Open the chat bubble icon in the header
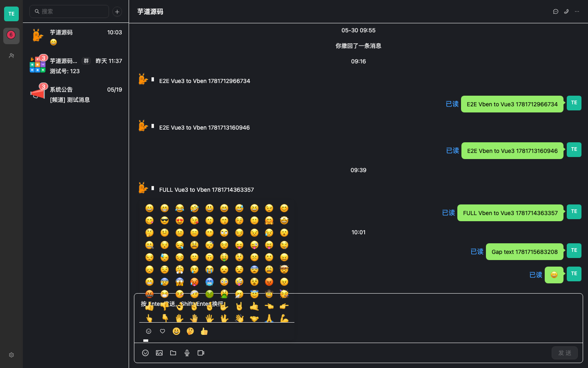Image resolution: width=588 pixels, height=368 pixels. click(556, 11)
